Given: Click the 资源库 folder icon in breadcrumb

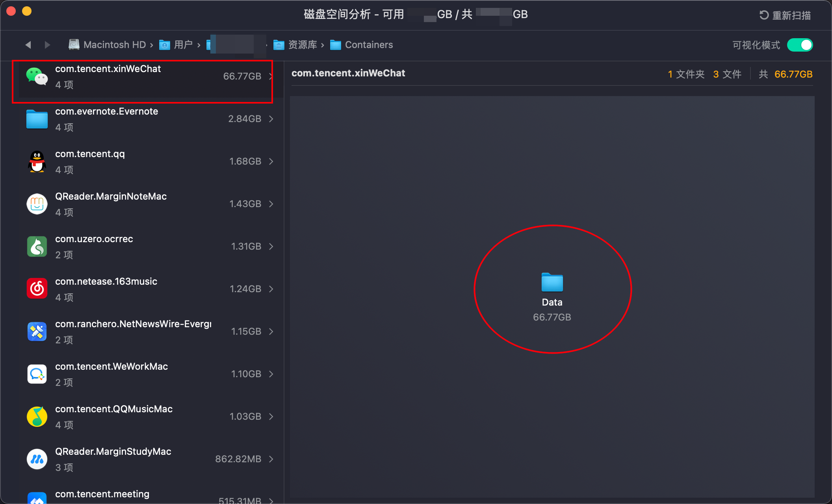Looking at the screenshot, I should pos(279,45).
